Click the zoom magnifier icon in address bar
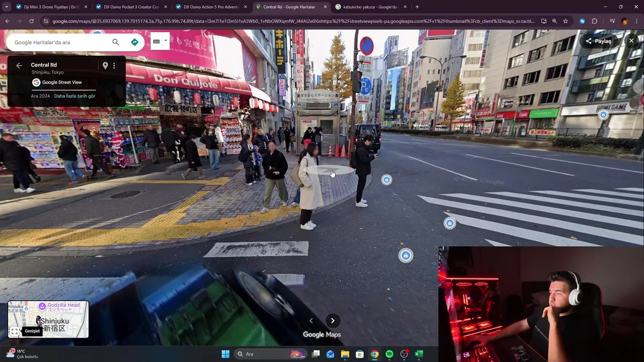The height and width of the screenshot is (362, 644). (x=554, y=21)
